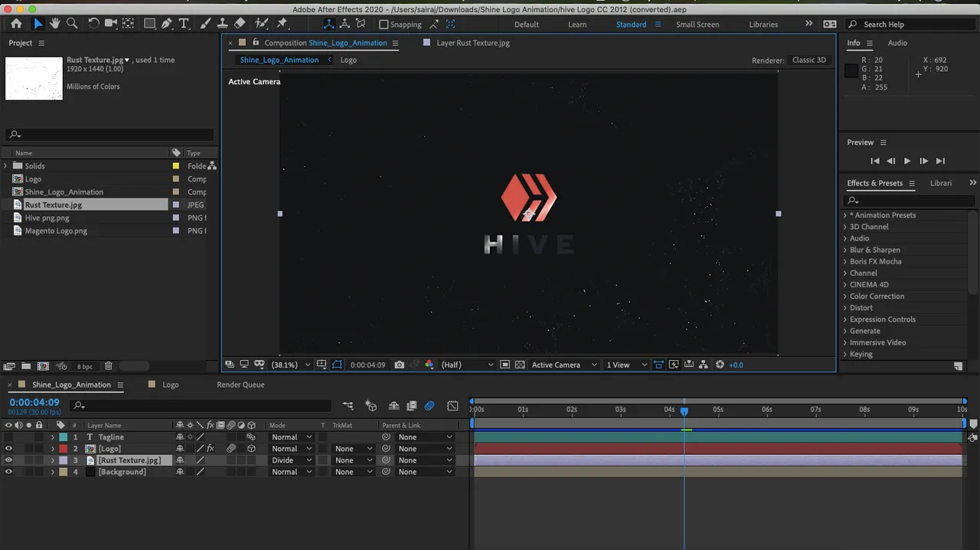Click the teal label color of Tagline layer
The image size is (980, 550).
coord(63,437)
